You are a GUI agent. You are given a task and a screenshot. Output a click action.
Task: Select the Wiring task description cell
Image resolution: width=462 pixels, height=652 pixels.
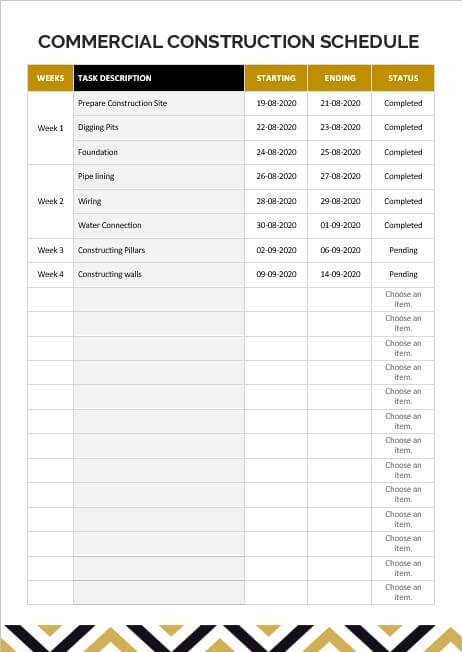pyautogui.click(x=159, y=202)
